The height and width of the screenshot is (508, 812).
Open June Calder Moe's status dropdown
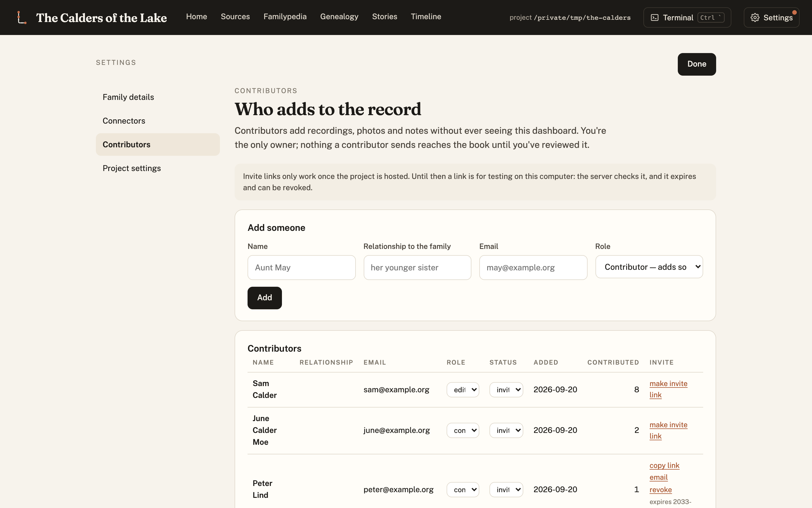pyautogui.click(x=506, y=430)
